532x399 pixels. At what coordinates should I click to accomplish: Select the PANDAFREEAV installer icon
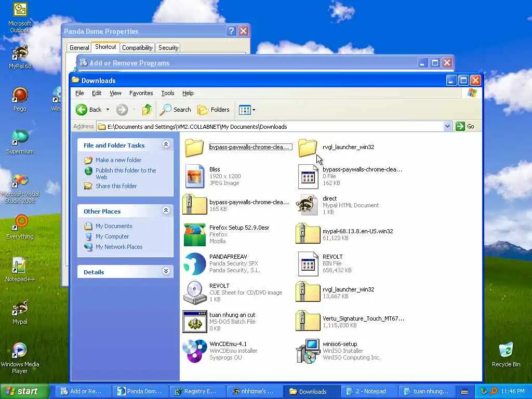(194, 263)
